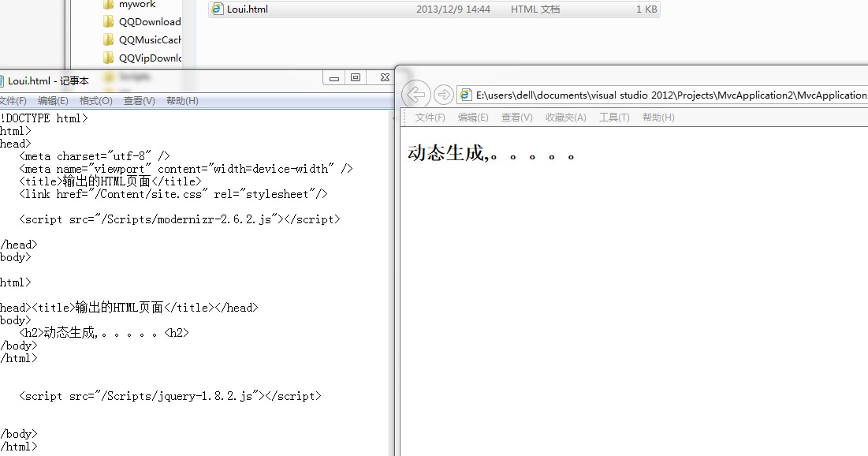868x456 pixels.
Task: Click the head title line with closing head tag
Action: click(129, 308)
